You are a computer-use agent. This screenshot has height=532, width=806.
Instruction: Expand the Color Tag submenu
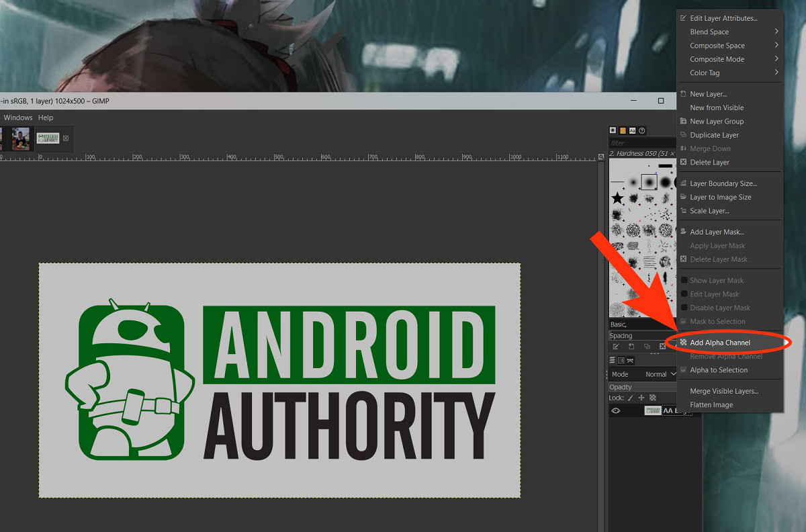[732, 73]
